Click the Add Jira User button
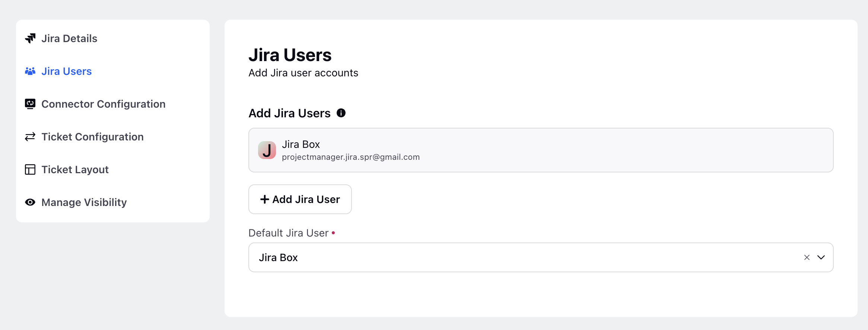The width and height of the screenshot is (868, 330). coord(300,199)
